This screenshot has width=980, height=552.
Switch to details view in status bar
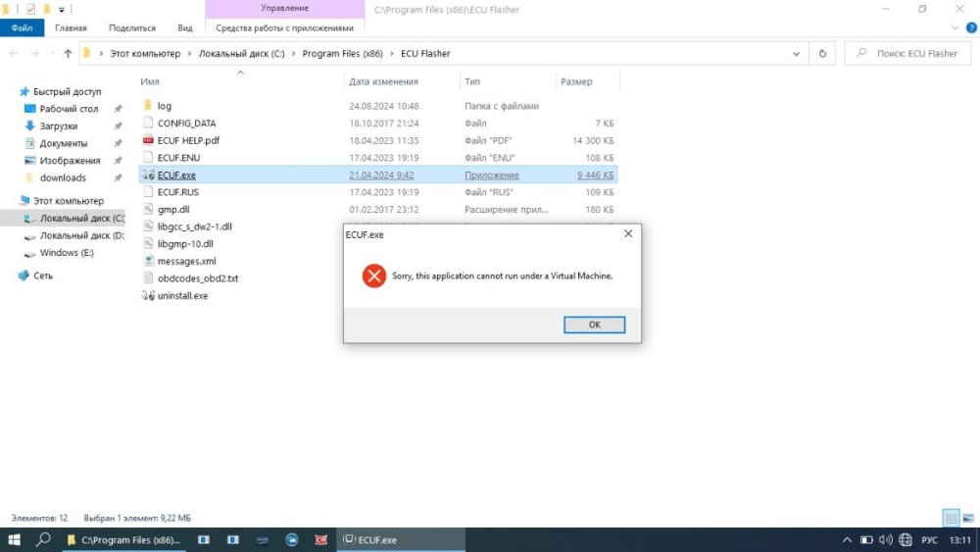click(x=951, y=518)
